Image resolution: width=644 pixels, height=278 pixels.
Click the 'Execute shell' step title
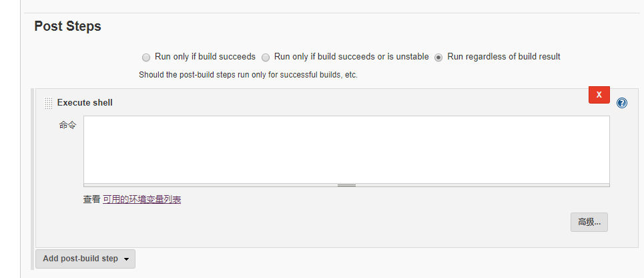point(85,103)
